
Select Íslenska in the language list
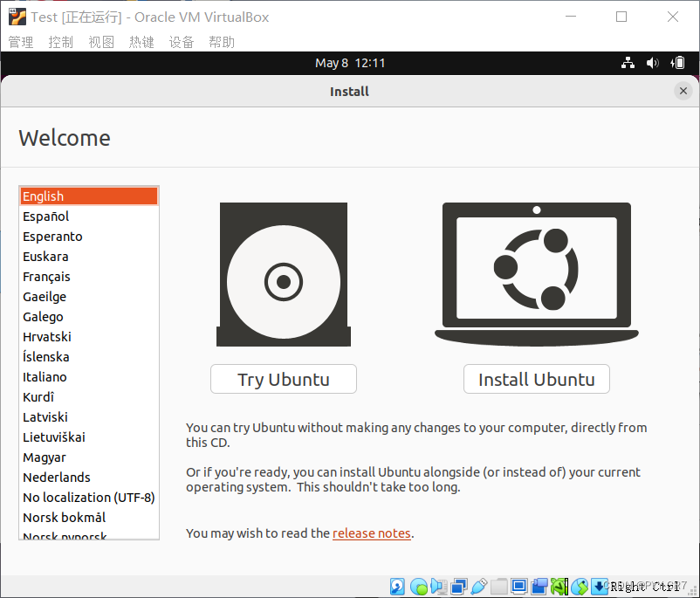[x=89, y=357]
